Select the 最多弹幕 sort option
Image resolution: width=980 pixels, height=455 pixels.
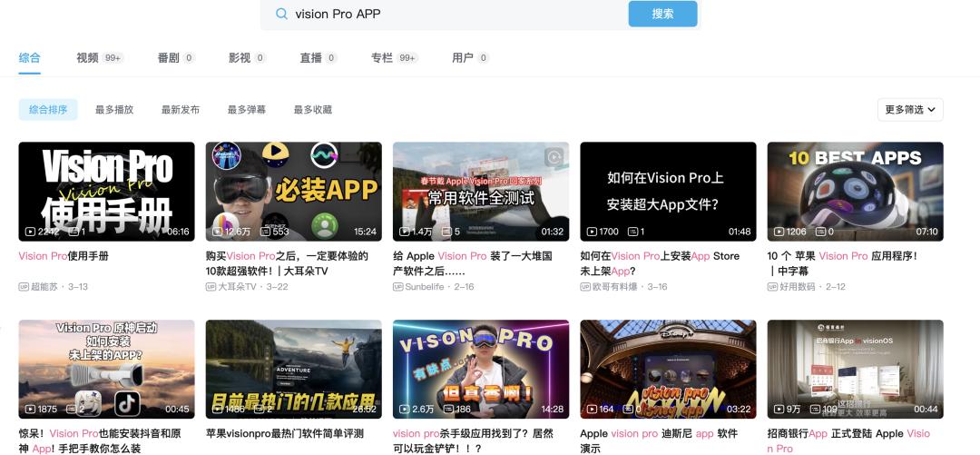pyautogui.click(x=246, y=110)
